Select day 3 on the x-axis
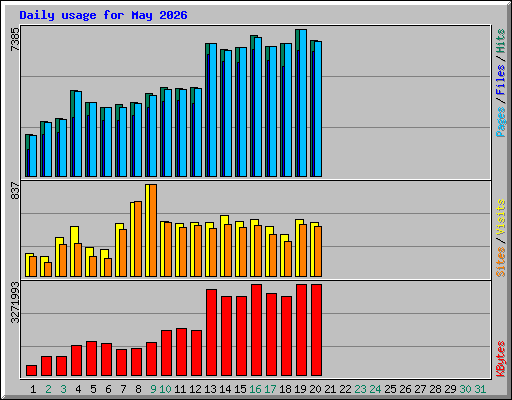Screen dimensions: 512x400 point(63,389)
